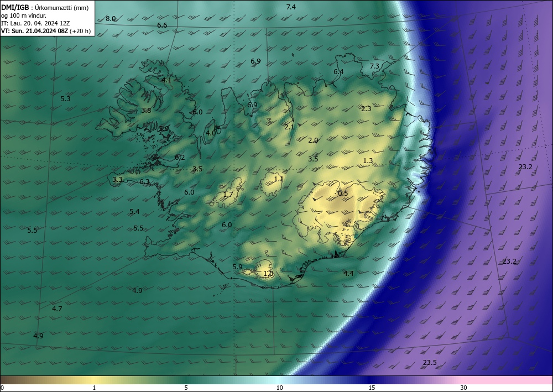
Task: Click the 6.6 value label
Action: pyautogui.click(x=162, y=25)
